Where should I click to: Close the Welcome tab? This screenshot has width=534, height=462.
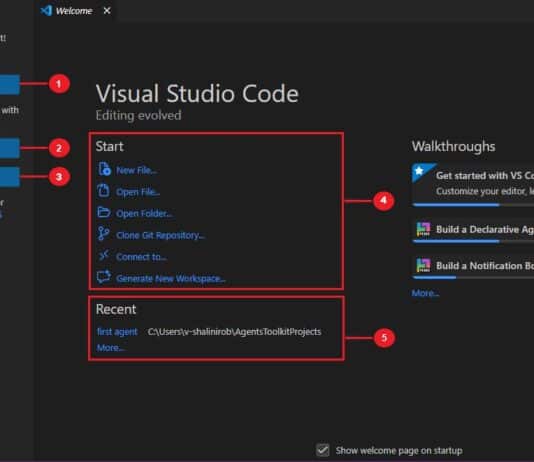tap(107, 11)
